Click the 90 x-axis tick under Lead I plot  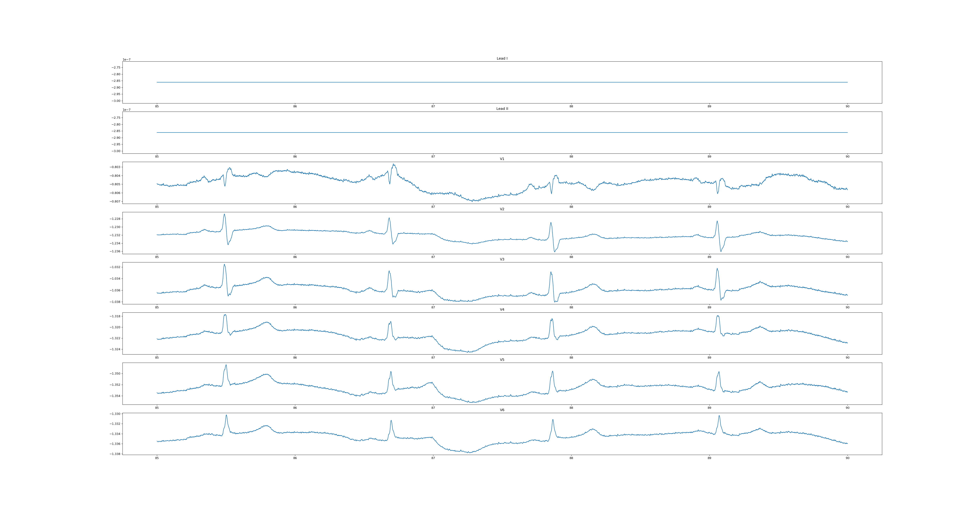[847, 106]
